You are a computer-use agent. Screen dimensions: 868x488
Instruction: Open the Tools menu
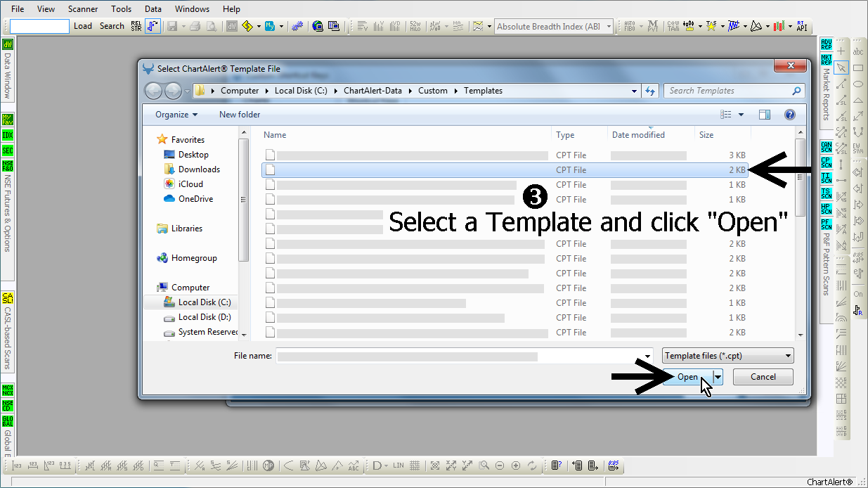(x=122, y=9)
